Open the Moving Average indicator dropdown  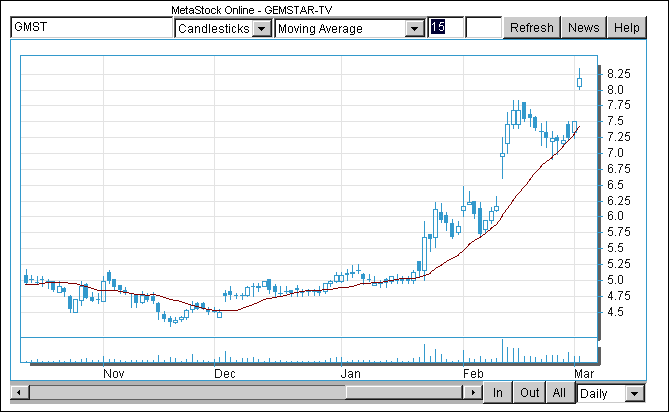[x=350, y=29]
